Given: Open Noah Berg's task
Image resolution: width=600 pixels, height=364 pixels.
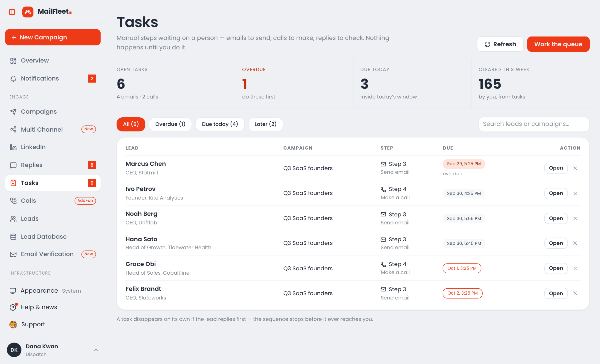Looking at the screenshot, I should 556,218.
